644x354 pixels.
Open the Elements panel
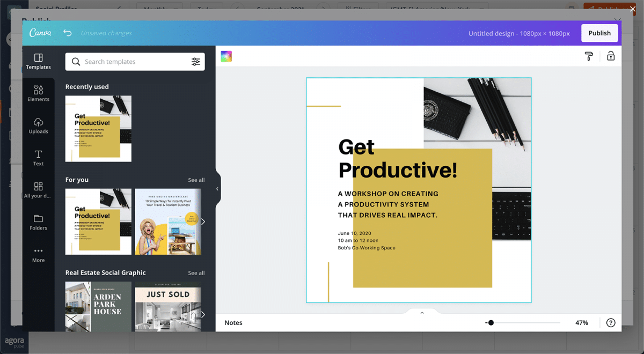coord(38,93)
